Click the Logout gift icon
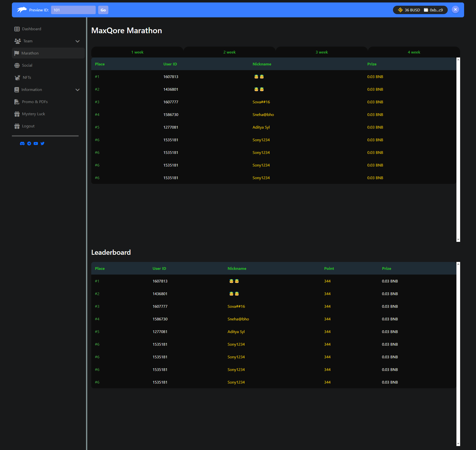The image size is (476, 450). coord(17,126)
